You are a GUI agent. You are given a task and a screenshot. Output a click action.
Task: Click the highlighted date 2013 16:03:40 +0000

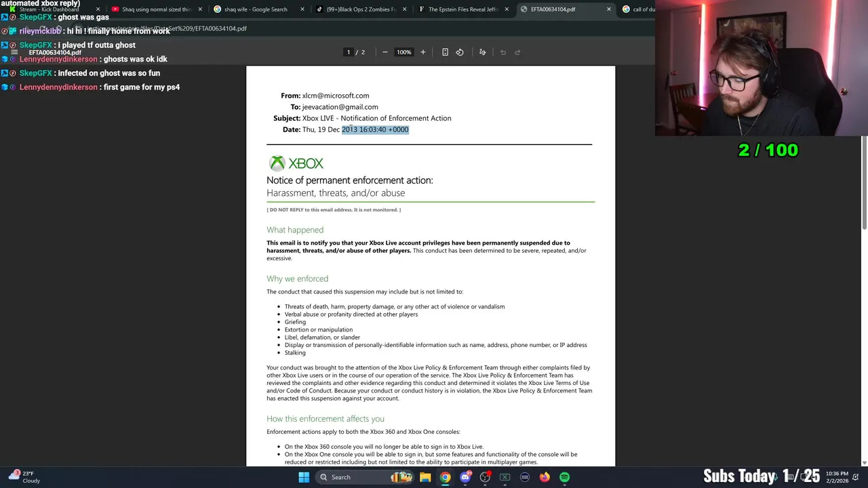375,129
